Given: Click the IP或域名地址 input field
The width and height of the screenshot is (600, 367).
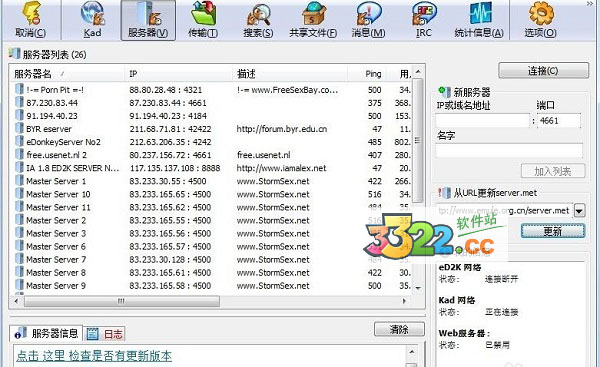Looking at the screenshot, I should (482, 121).
